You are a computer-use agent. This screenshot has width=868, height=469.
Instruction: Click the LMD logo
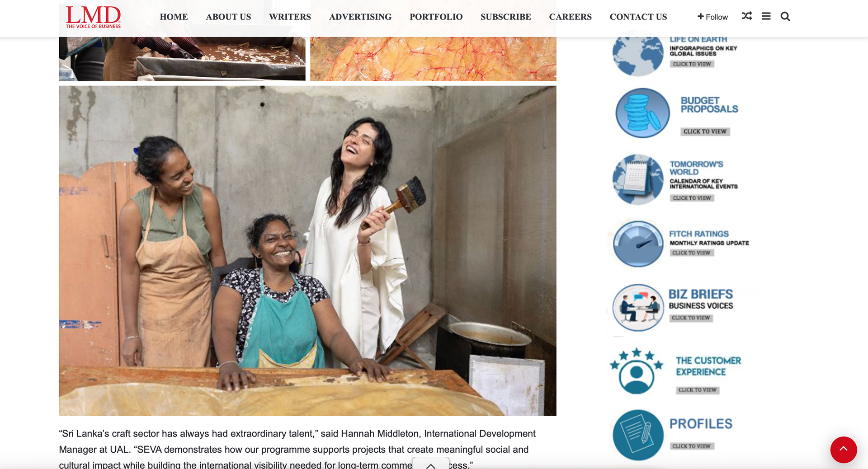point(93,17)
